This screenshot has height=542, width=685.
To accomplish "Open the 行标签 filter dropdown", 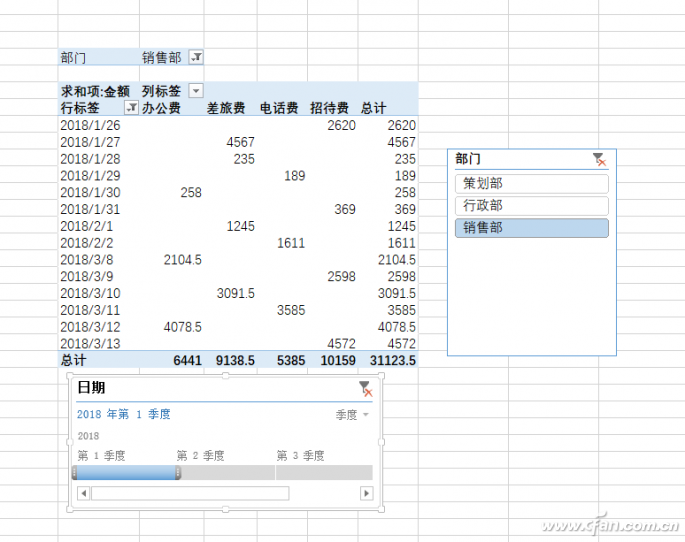I will 131,107.
